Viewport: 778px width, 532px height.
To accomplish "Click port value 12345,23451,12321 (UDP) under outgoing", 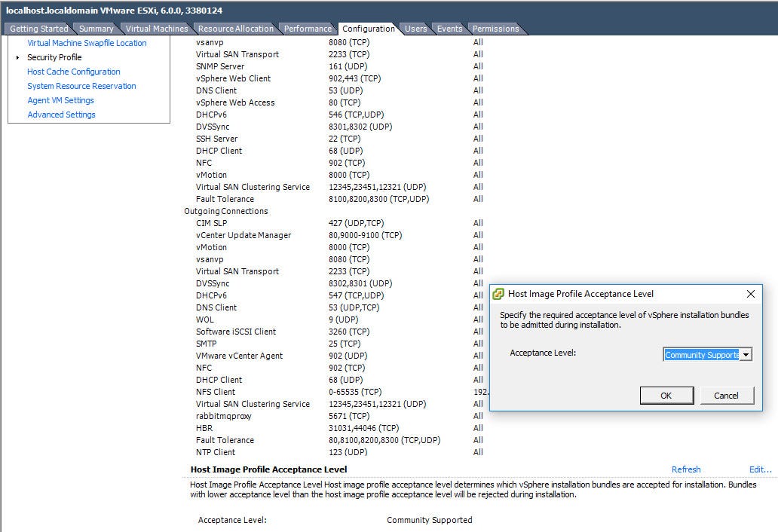I will pos(377,404).
